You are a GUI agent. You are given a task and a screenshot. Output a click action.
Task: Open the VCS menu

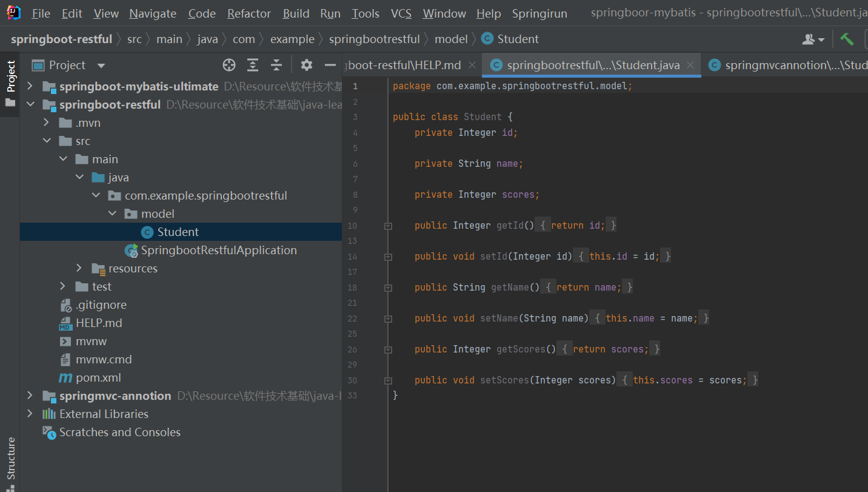coord(401,13)
